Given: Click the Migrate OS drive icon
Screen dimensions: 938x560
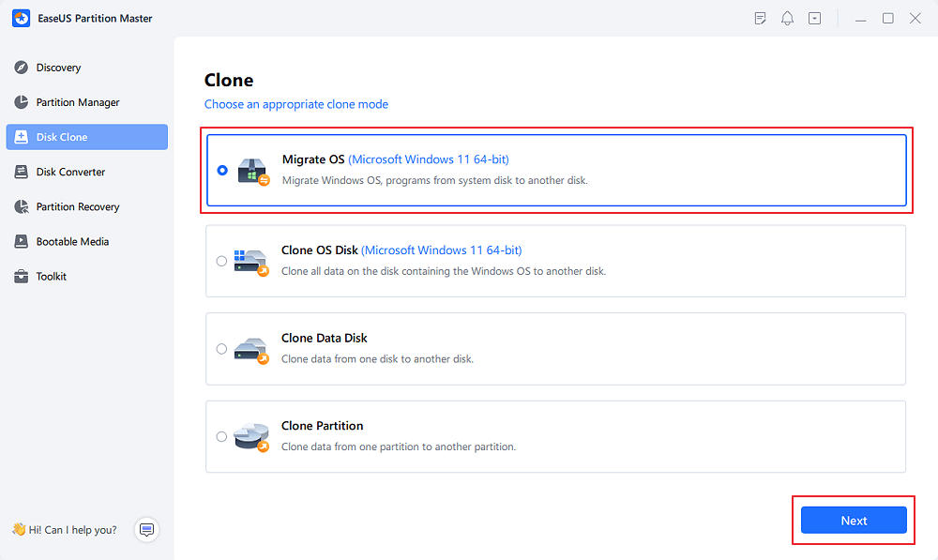Looking at the screenshot, I should [252, 171].
